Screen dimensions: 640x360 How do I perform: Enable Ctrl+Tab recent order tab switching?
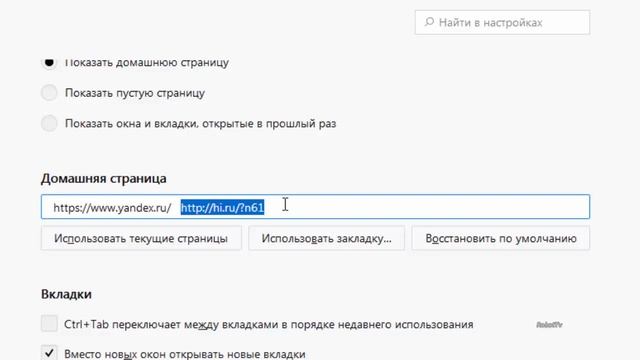pyautogui.click(x=49, y=324)
